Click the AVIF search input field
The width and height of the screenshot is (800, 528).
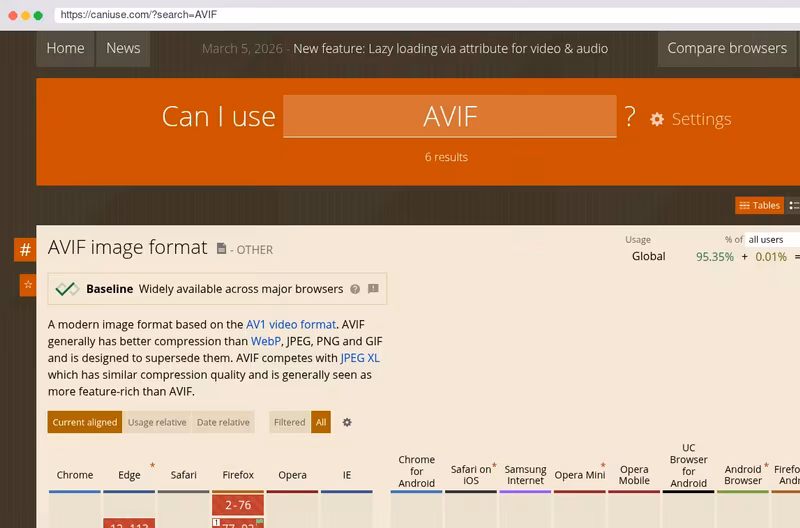[x=450, y=116]
